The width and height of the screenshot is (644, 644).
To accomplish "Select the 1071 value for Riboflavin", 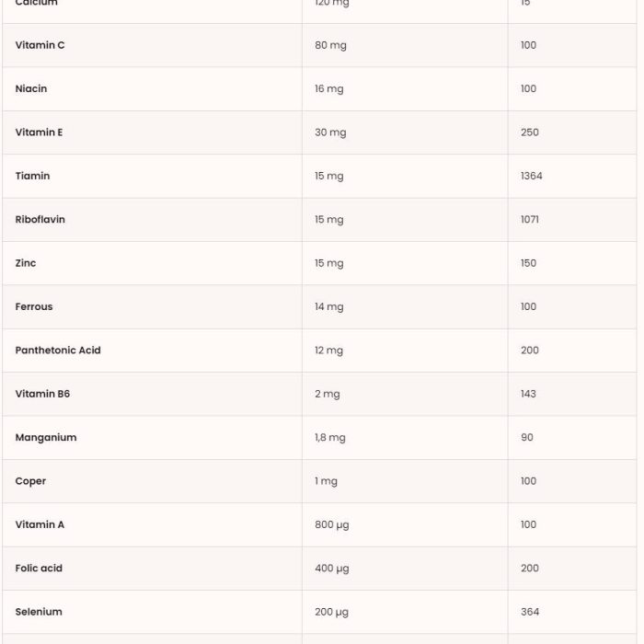I will (x=530, y=219).
